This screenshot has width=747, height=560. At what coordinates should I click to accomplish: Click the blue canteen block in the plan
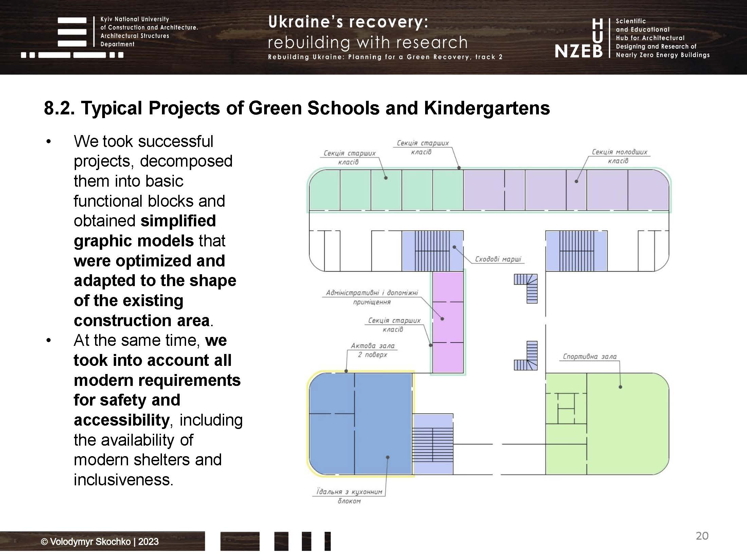click(x=361, y=424)
